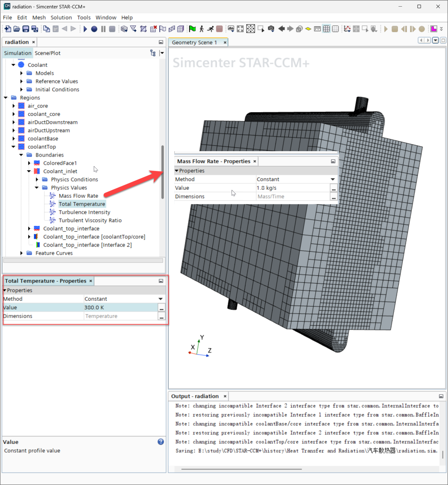
Task: Save the simulation with the floppy icon
Action: (26, 29)
